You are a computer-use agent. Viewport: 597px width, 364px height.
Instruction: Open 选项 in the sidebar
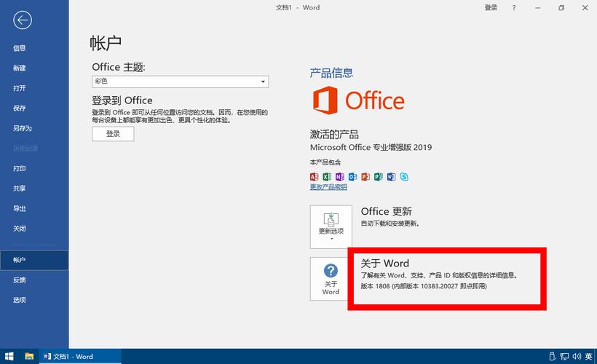20,300
